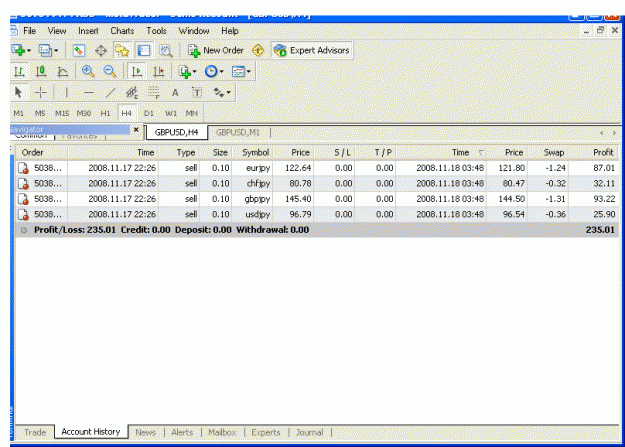Zoom in on the chart
625x447 pixels.
pos(88,72)
